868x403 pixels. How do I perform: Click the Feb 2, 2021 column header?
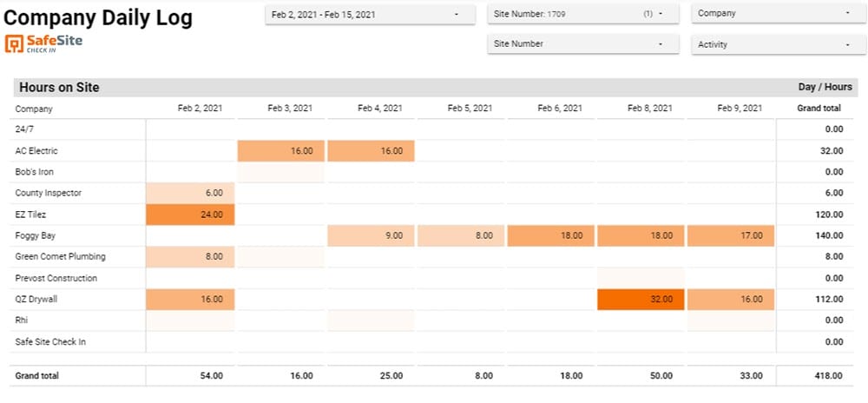pos(200,109)
